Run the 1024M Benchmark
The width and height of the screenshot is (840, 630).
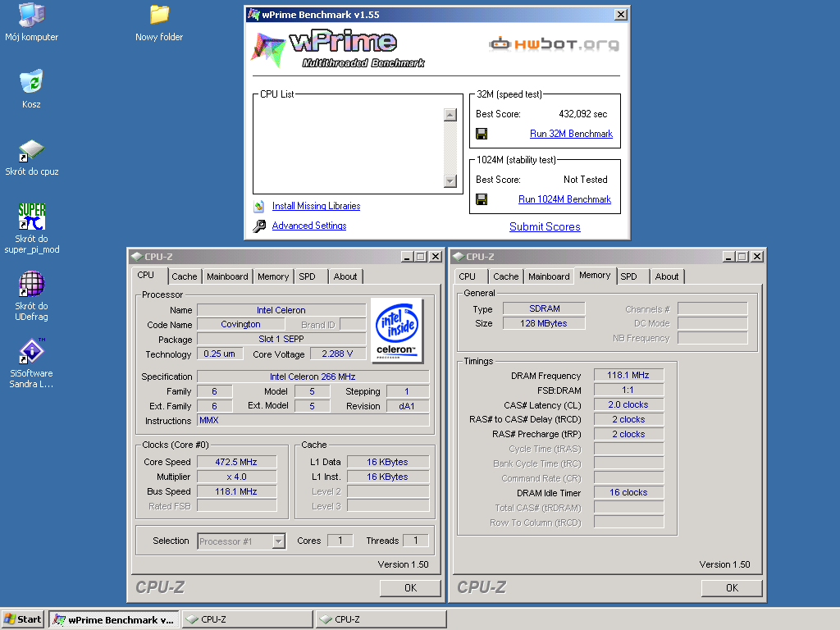(x=564, y=199)
